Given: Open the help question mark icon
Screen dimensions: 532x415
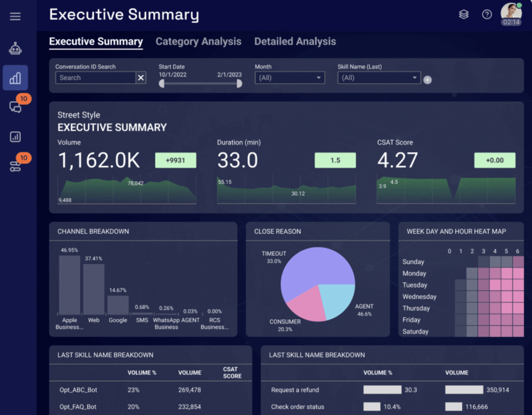Looking at the screenshot, I should pyautogui.click(x=487, y=15).
